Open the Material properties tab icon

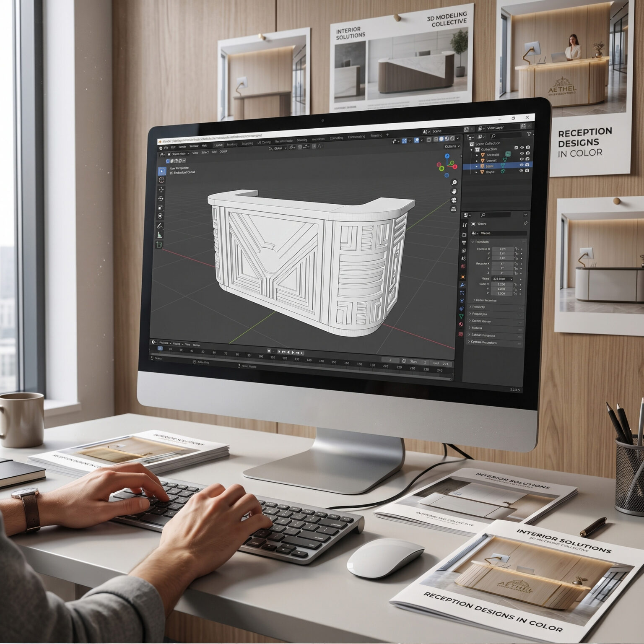[x=461, y=325]
